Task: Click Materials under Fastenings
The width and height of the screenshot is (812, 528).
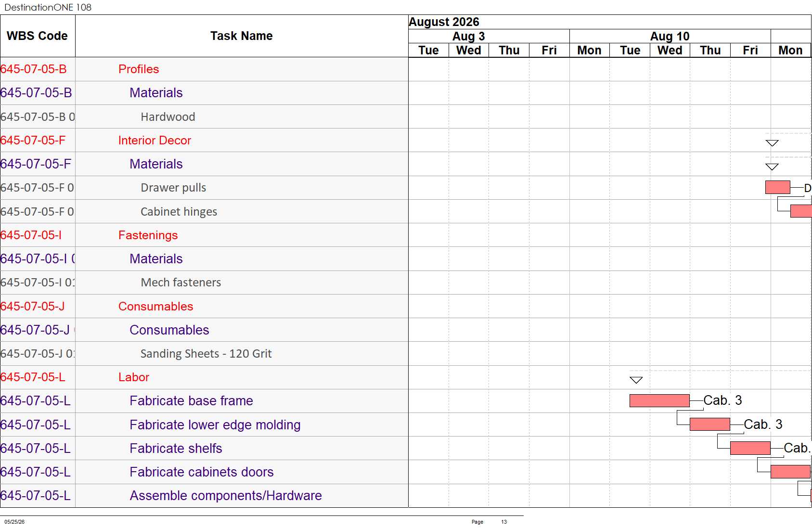Action: 156,259
